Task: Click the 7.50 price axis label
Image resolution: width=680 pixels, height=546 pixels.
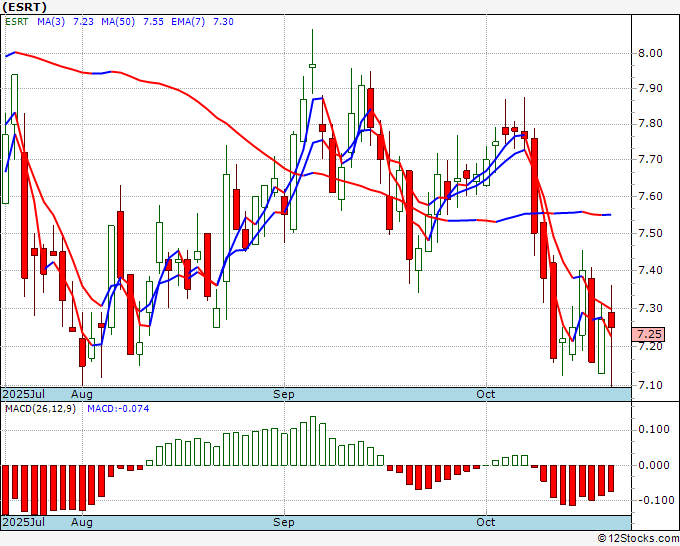Action: 650,233
